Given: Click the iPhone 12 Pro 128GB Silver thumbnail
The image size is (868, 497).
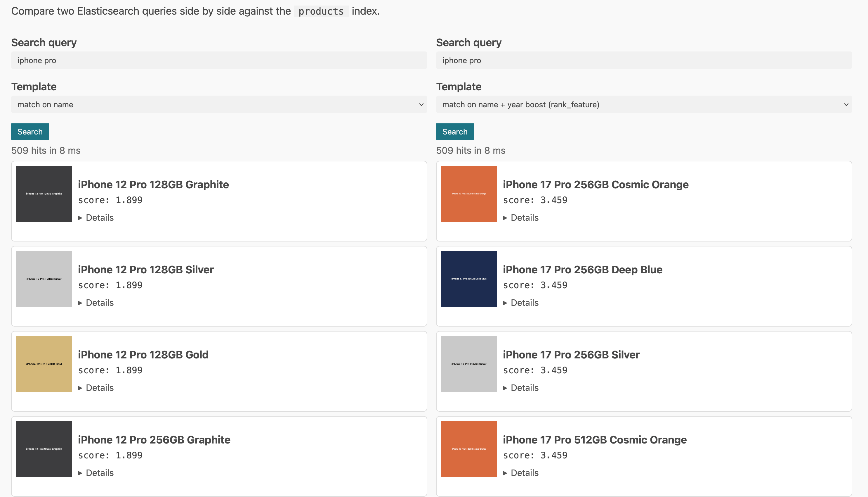Looking at the screenshot, I should tap(44, 279).
